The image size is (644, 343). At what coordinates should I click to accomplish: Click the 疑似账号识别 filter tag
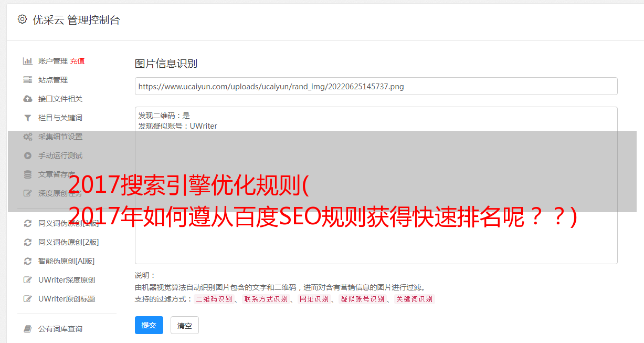(x=362, y=299)
